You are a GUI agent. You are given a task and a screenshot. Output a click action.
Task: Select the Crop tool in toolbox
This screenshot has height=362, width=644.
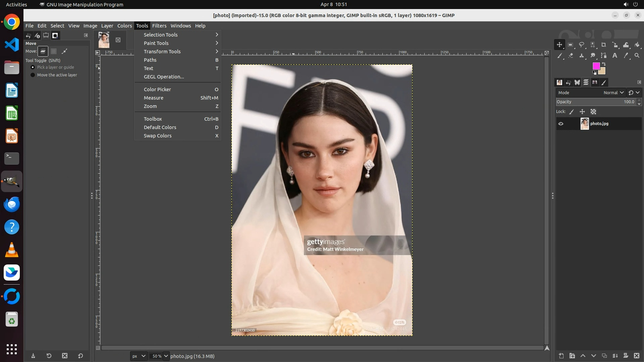[x=604, y=45]
